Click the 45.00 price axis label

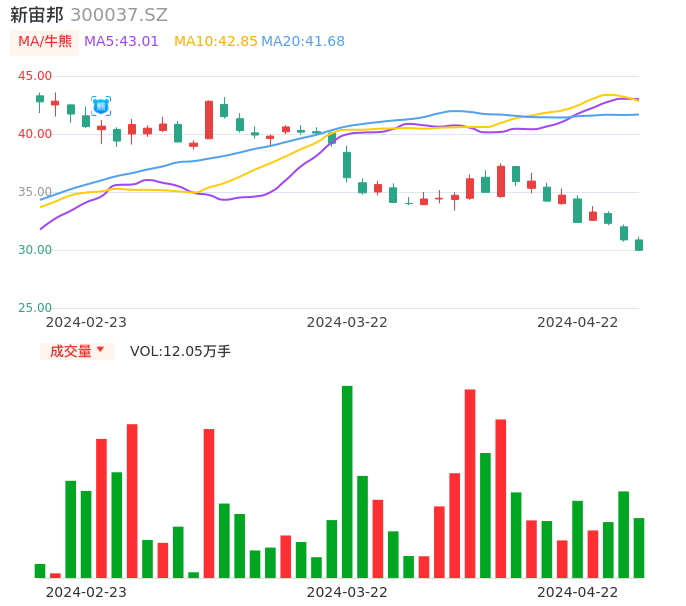[36, 76]
